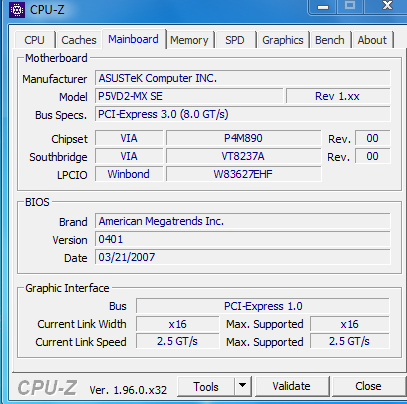Click the chipset model P4M890

click(243, 138)
